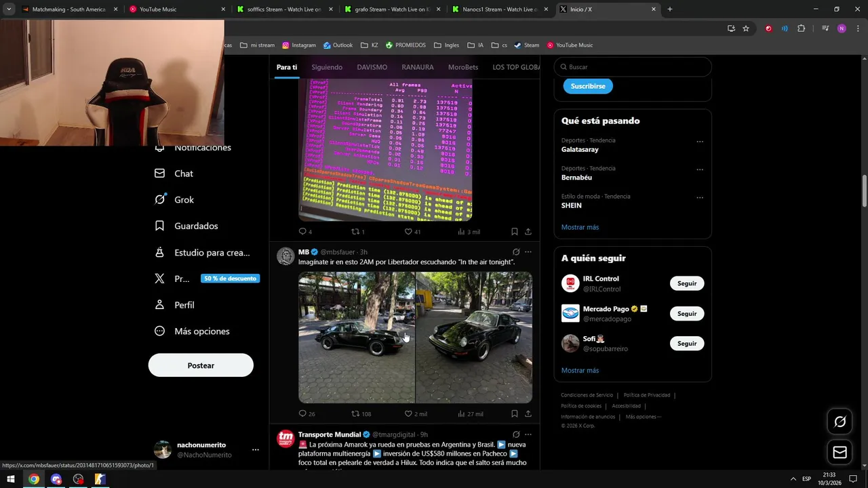Open the left Porsche photo
The height and width of the screenshot is (488, 868).
pos(357,338)
